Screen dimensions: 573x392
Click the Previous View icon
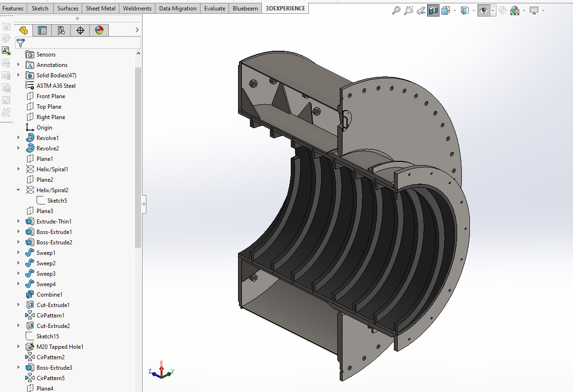pyautogui.click(x=420, y=10)
